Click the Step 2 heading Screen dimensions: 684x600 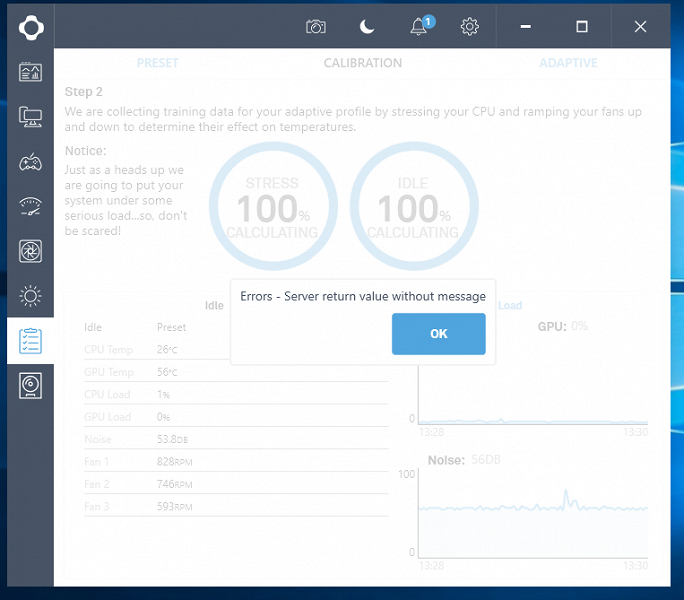(x=84, y=92)
